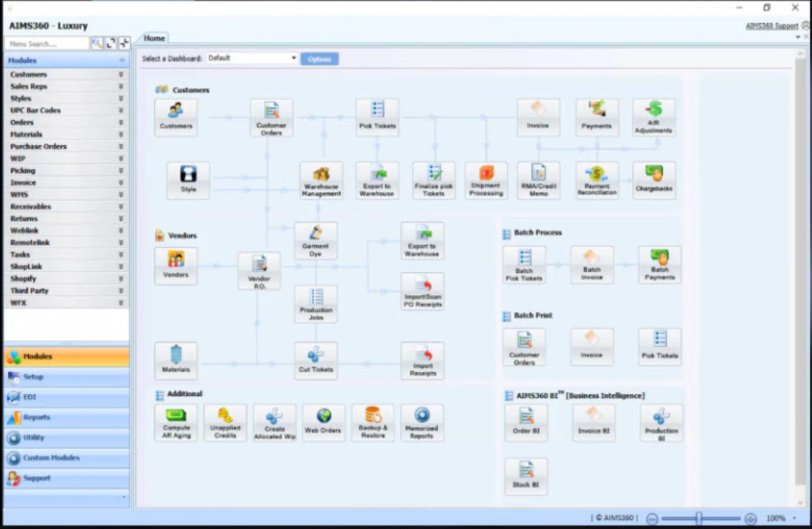Open the Stock BI icon

click(x=526, y=476)
